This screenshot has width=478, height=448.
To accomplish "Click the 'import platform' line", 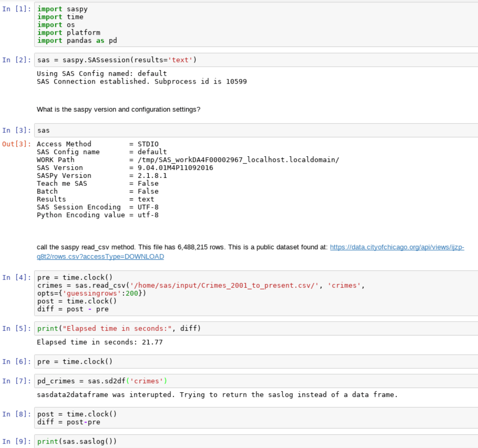I will [x=69, y=32].
